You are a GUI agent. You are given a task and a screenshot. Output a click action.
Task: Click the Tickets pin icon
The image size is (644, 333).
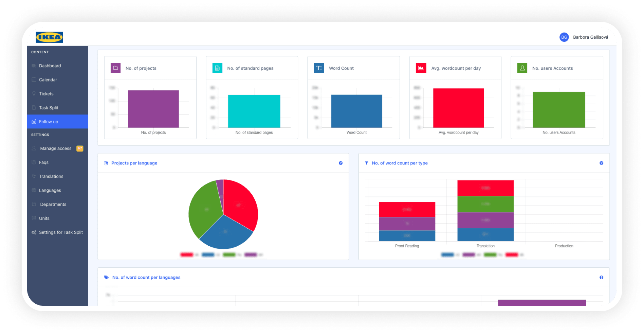point(34,93)
